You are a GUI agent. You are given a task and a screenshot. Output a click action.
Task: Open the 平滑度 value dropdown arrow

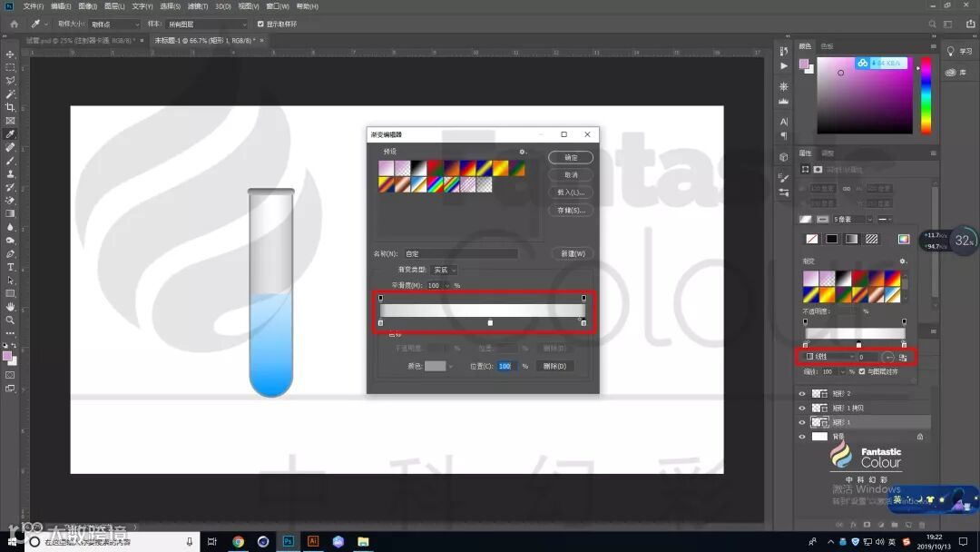click(446, 286)
